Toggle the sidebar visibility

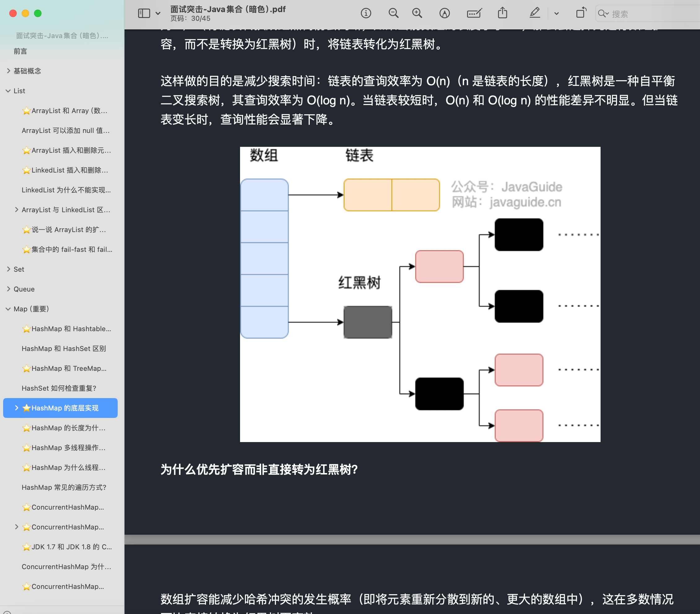click(144, 13)
